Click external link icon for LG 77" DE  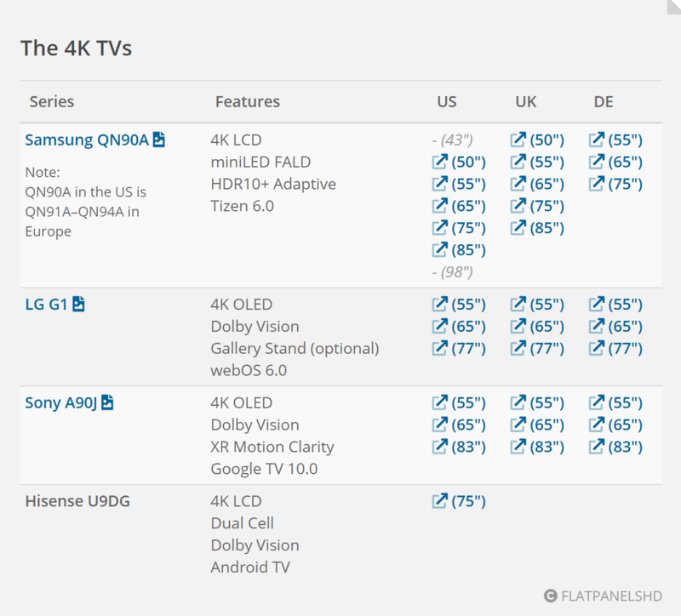pos(596,348)
